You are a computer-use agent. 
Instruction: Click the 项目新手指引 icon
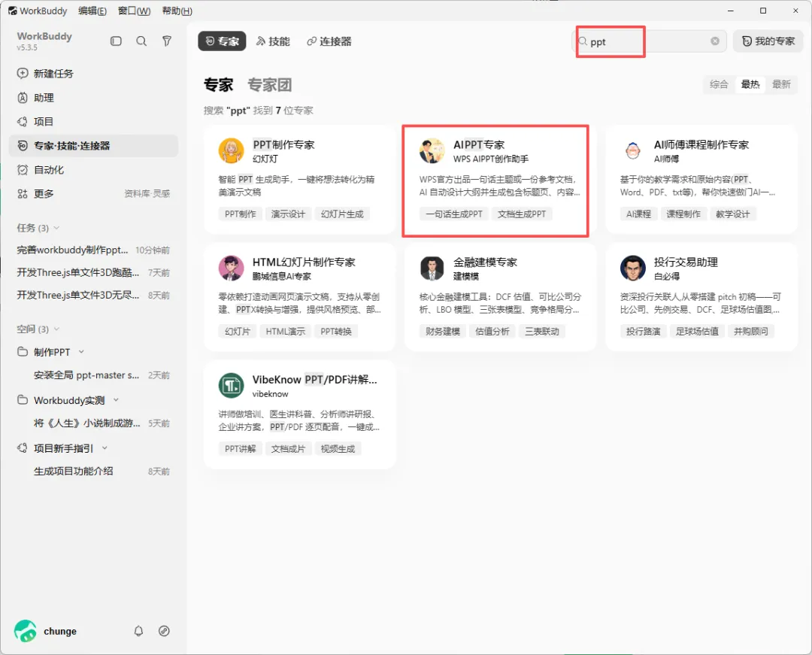[x=23, y=448]
